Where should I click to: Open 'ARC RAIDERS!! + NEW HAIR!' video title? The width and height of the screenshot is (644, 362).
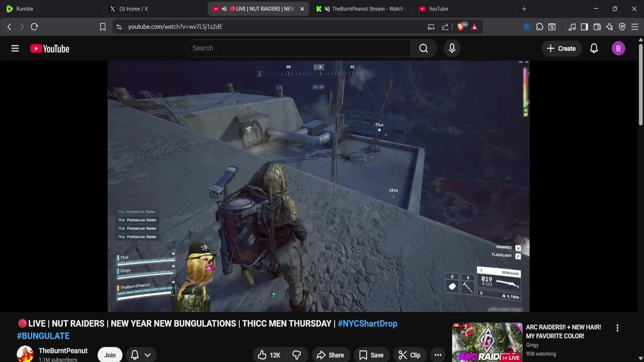pos(563,331)
